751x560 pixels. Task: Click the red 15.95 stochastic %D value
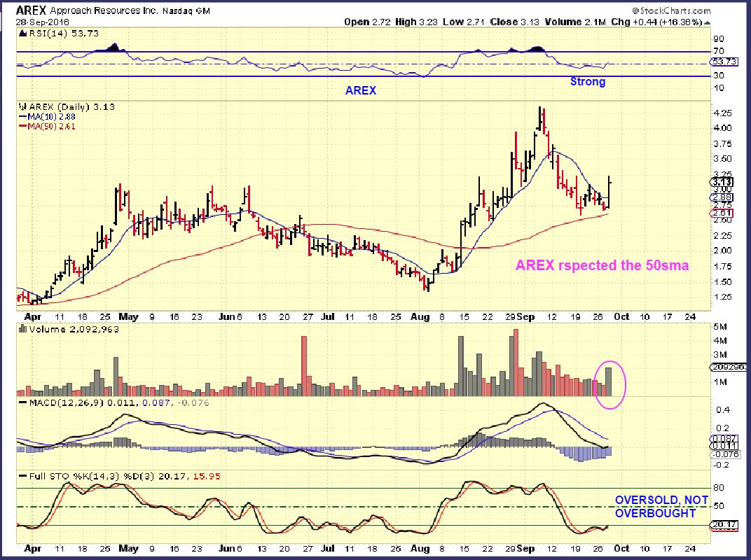point(207,477)
